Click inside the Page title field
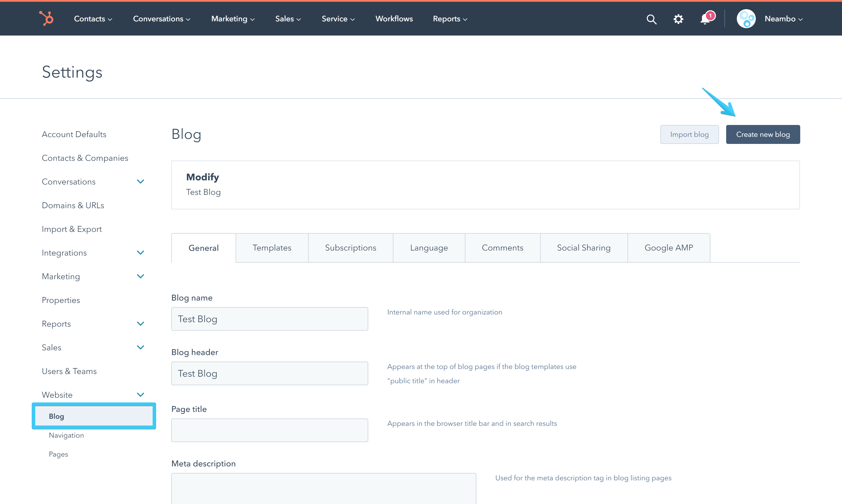Image resolution: width=842 pixels, height=504 pixels. click(269, 430)
